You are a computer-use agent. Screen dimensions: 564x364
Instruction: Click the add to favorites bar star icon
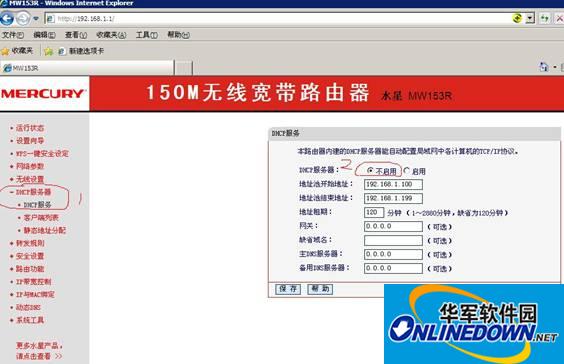49,51
